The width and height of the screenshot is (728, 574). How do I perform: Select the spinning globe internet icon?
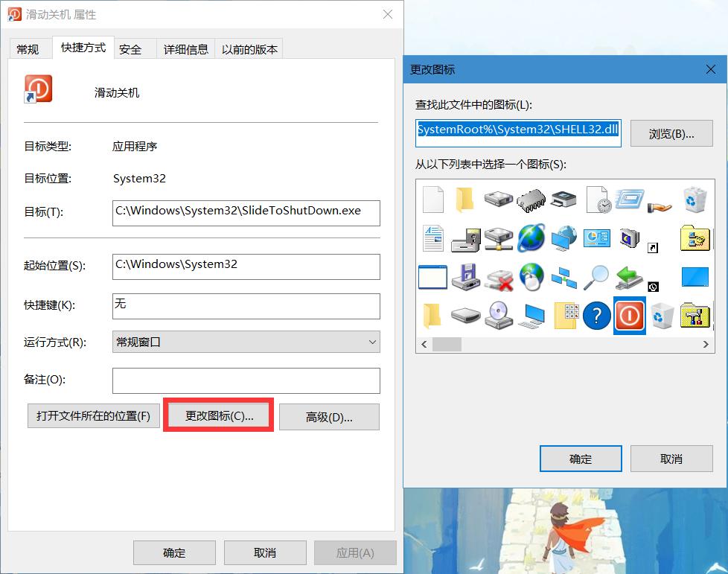(531, 238)
